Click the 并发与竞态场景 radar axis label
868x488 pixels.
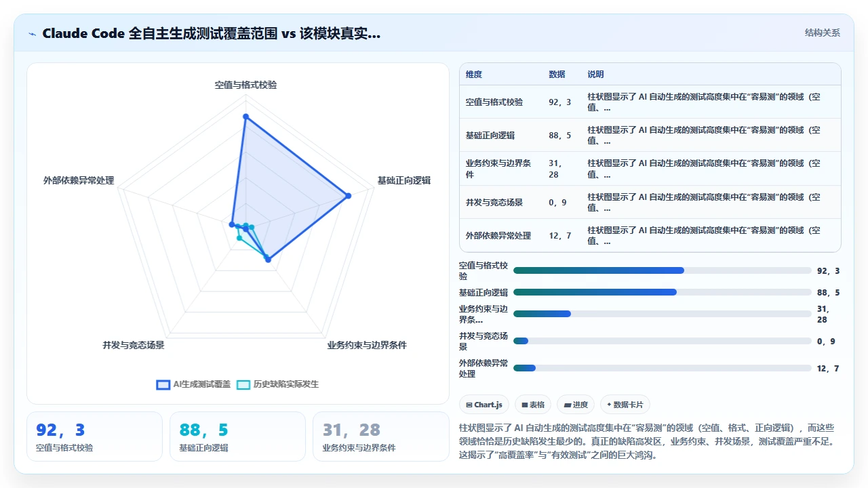(134, 345)
